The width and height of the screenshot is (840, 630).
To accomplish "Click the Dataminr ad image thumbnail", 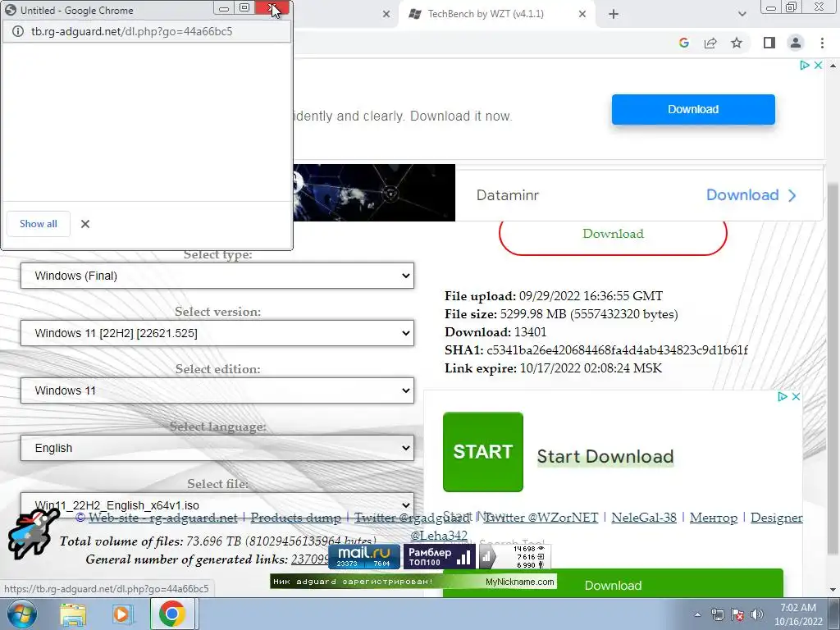I will pyautogui.click(x=374, y=193).
